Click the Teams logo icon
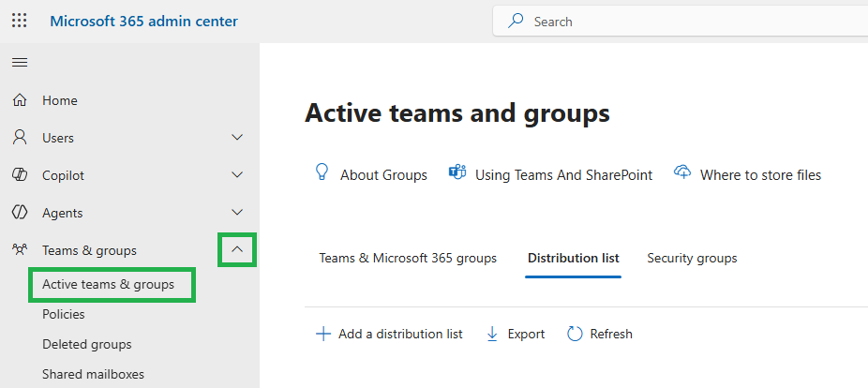The width and height of the screenshot is (868, 388). 457,172
